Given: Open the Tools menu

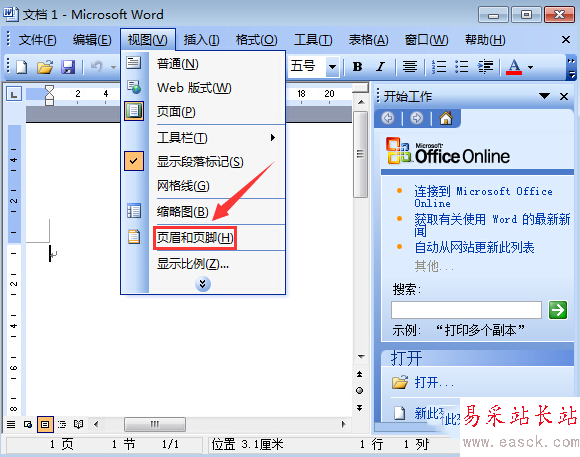Looking at the screenshot, I should [x=313, y=40].
